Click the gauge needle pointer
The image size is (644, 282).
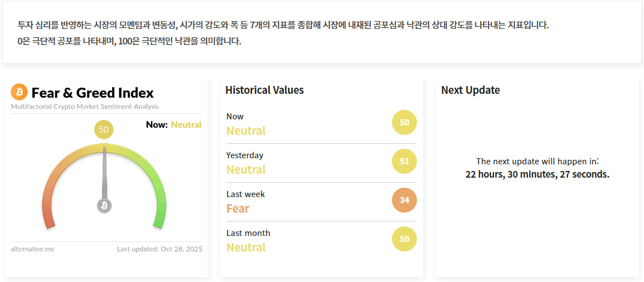(104, 172)
